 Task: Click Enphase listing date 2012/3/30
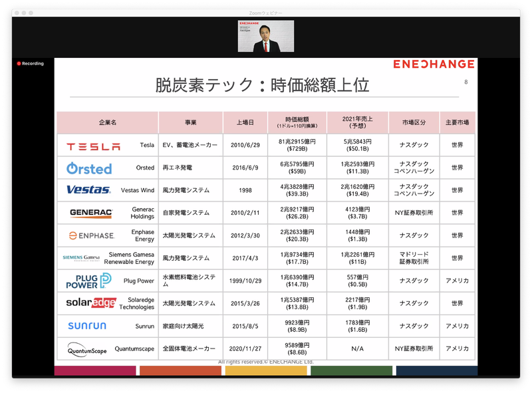tap(245, 235)
